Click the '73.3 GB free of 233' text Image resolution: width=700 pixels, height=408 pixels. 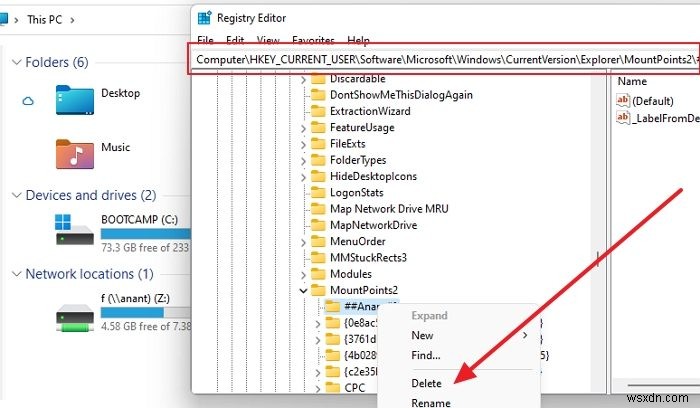tap(145, 247)
